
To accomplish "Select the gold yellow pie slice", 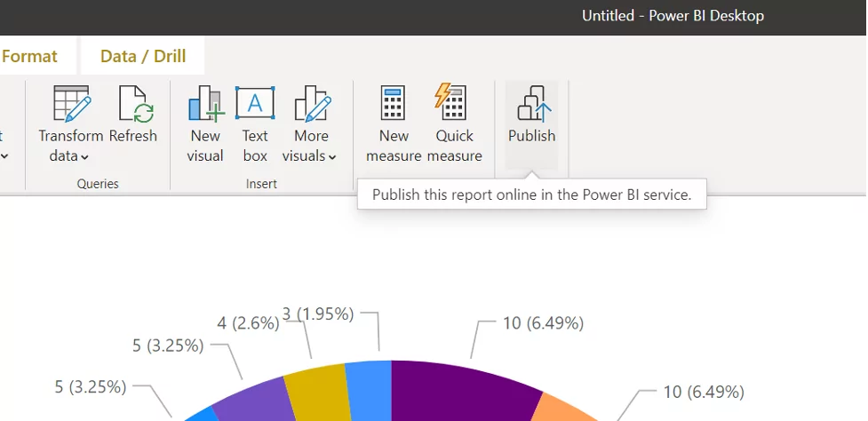I will click(318, 393).
